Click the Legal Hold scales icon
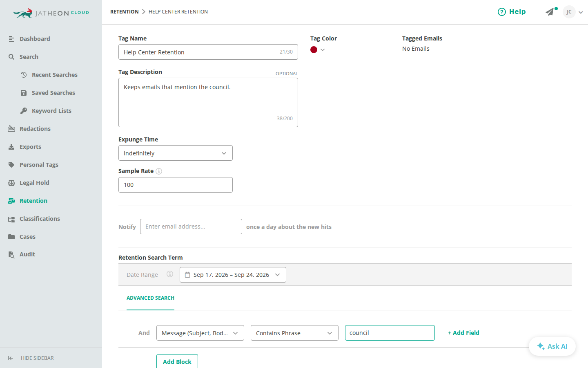The width and height of the screenshot is (588, 368). (11, 183)
